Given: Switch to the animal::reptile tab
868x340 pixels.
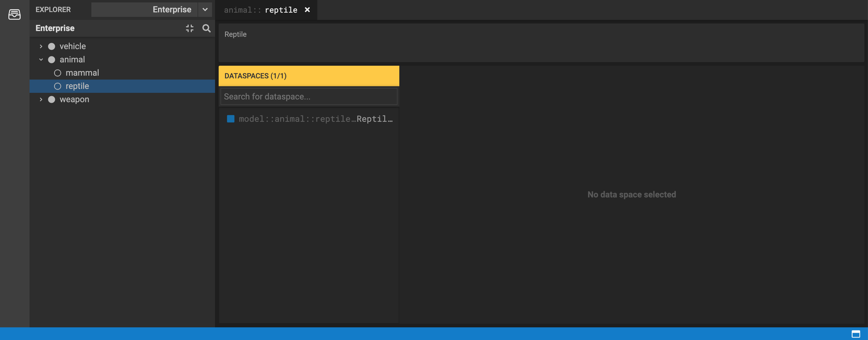Looking at the screenshot, I should (x=261, y=10).
